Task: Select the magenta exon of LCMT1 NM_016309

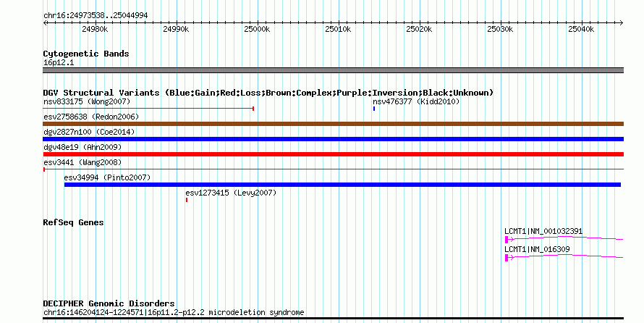Action: tap(507, 258)
